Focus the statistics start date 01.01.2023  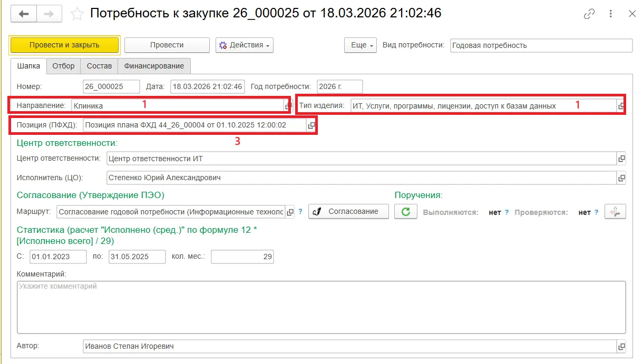[58, 257]
